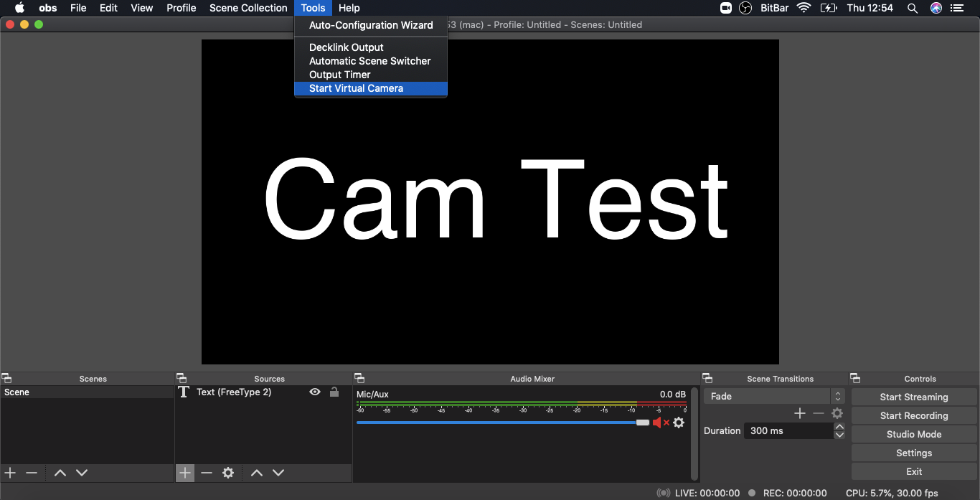Remove scene transition minus icon

click(x=819, y=413)
